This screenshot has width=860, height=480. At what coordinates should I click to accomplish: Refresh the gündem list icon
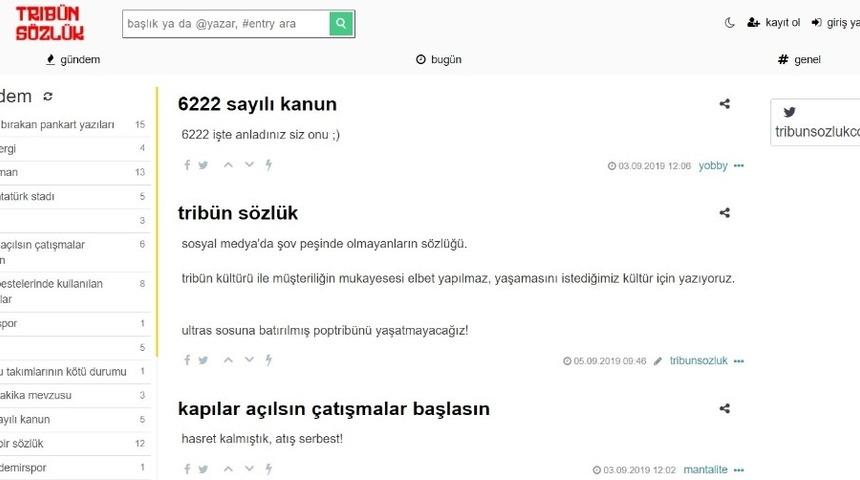pos(48,97)
